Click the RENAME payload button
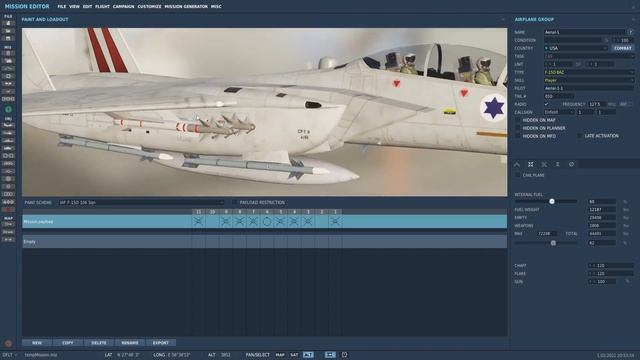This screenshot has width=640, height=360. tap(130, 343)
